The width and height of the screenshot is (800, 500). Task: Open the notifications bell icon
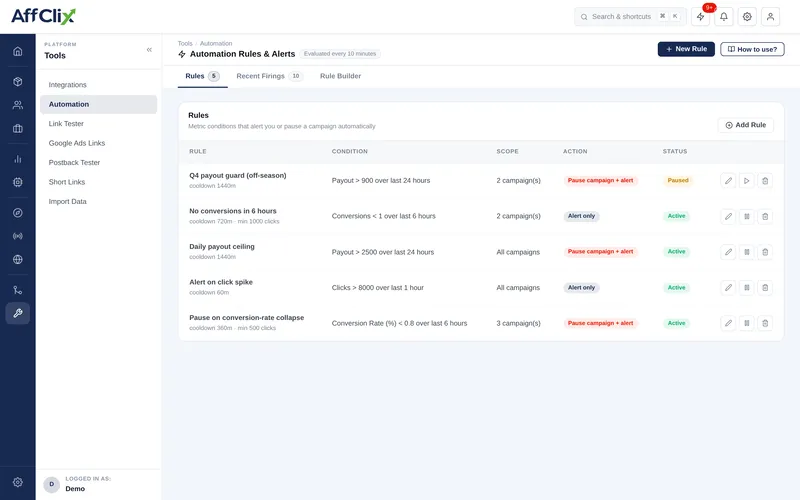coord(723,17)
